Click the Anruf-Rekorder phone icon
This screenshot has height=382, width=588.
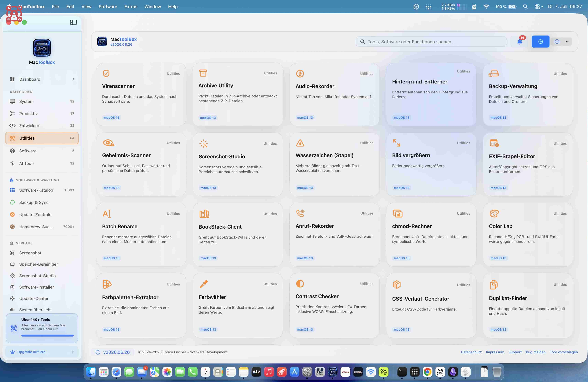coord(300,213)
